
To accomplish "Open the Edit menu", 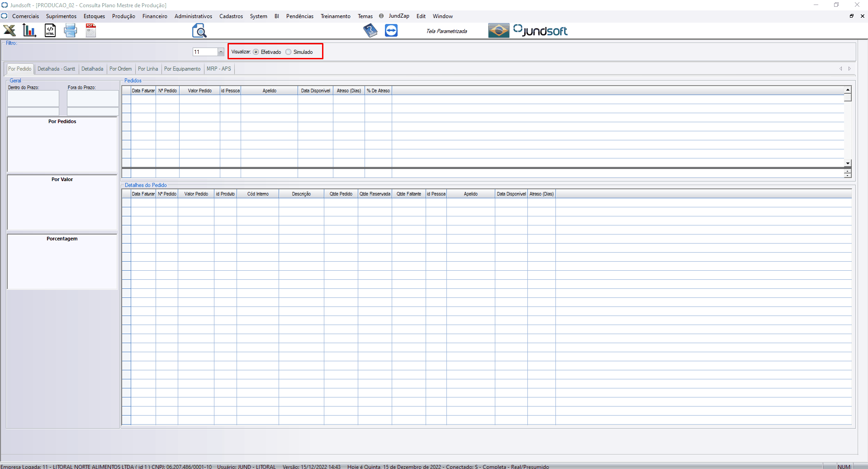I will (421, 16).
